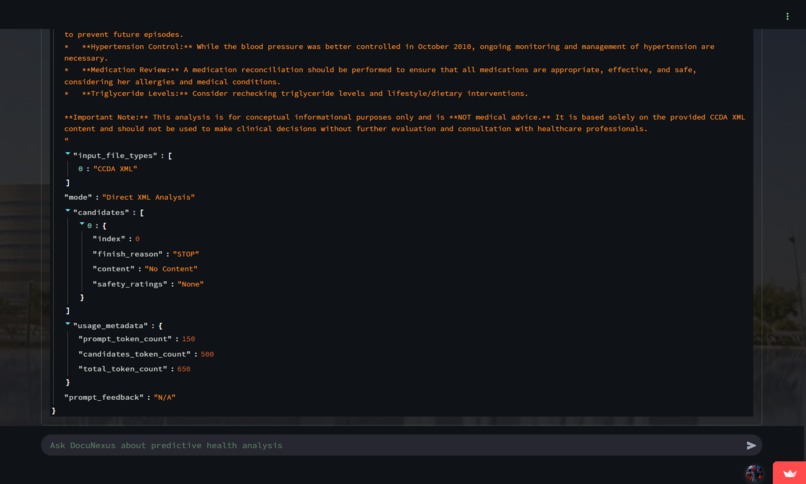Select the "Direct XML Analysis" mode value

pyautogui.click(x=149, y=197)
